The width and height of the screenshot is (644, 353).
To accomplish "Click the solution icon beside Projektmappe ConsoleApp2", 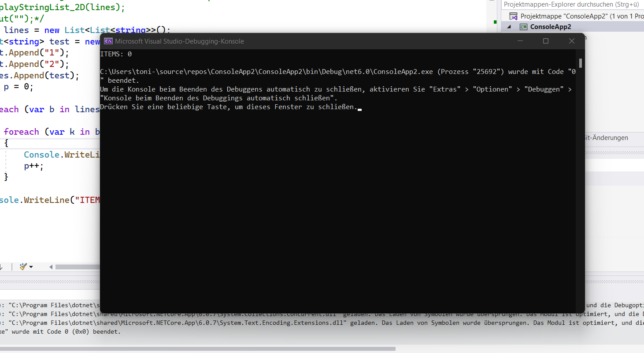I will [514, 16].
